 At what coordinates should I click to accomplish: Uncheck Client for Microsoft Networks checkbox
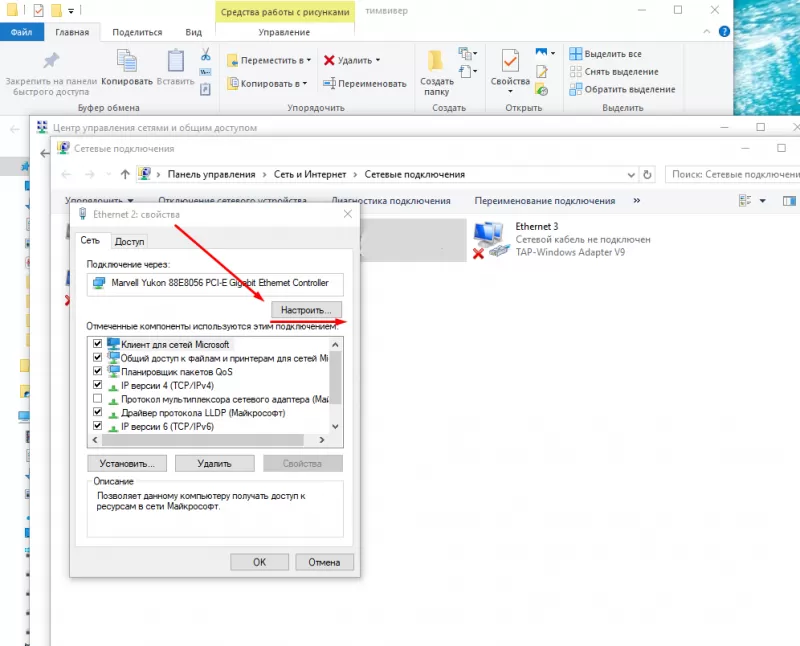point(97,344)
